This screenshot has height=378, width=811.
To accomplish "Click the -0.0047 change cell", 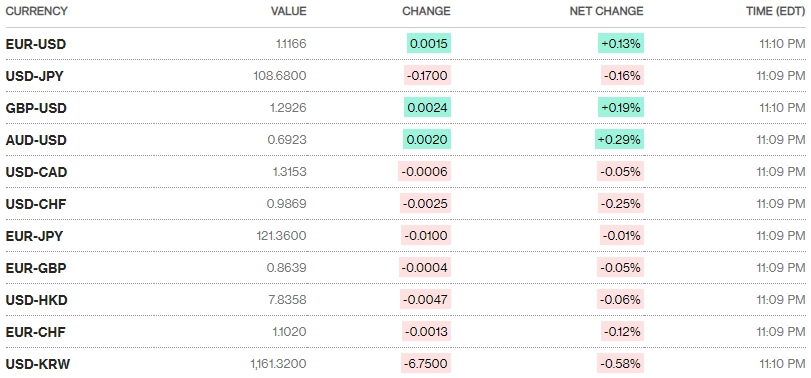I will coord(425,300).
